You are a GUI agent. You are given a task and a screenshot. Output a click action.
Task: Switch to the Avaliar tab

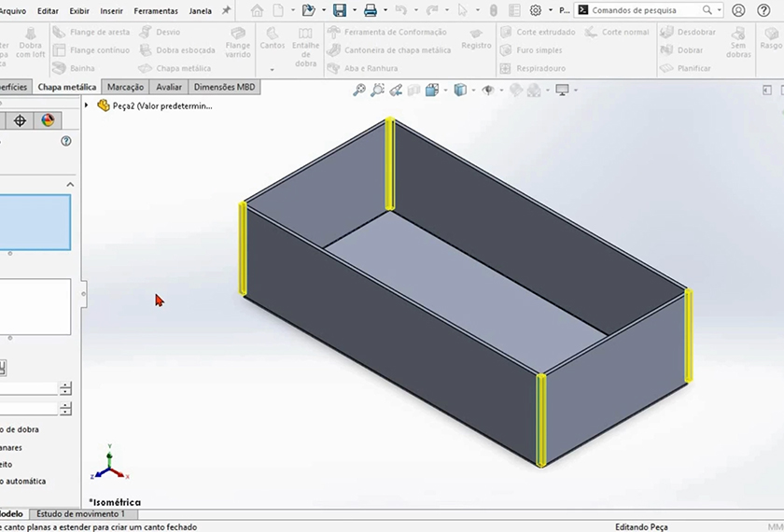(x=169, y=87)
